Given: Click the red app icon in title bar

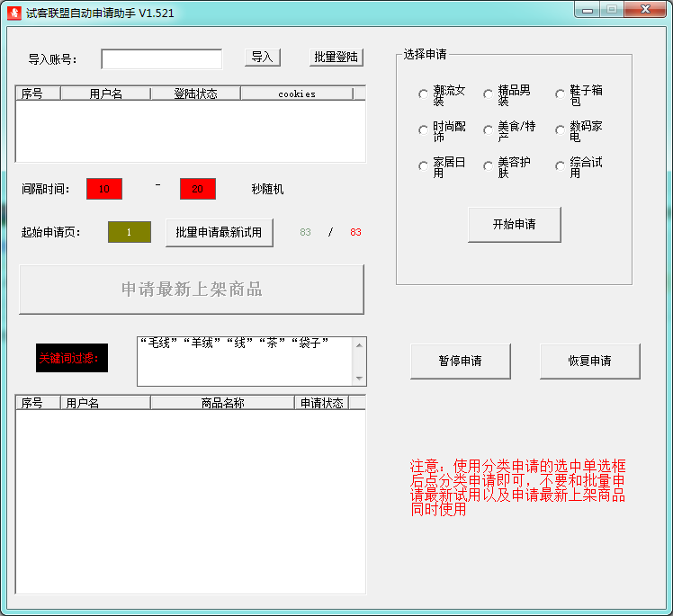Looking at the screenshot, I should point(14,13).
